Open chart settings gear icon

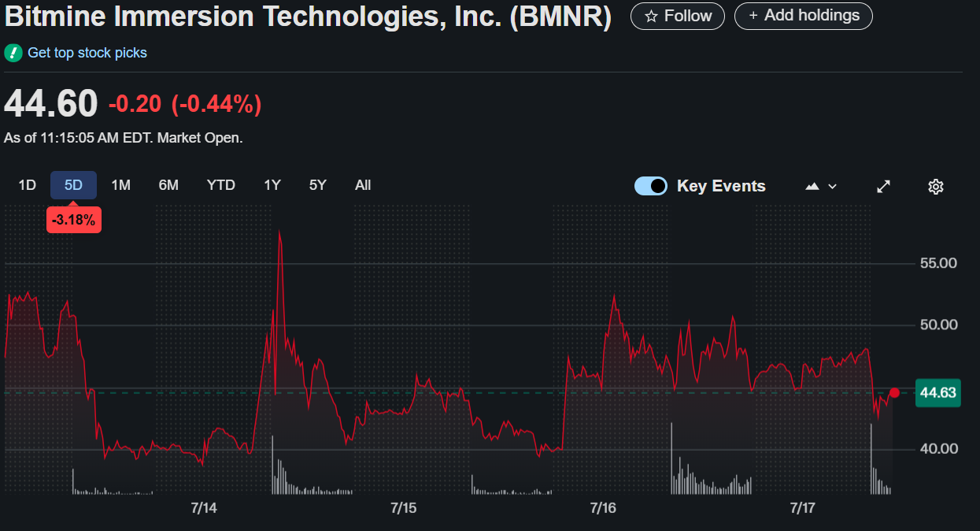click(x=936, y=187)
